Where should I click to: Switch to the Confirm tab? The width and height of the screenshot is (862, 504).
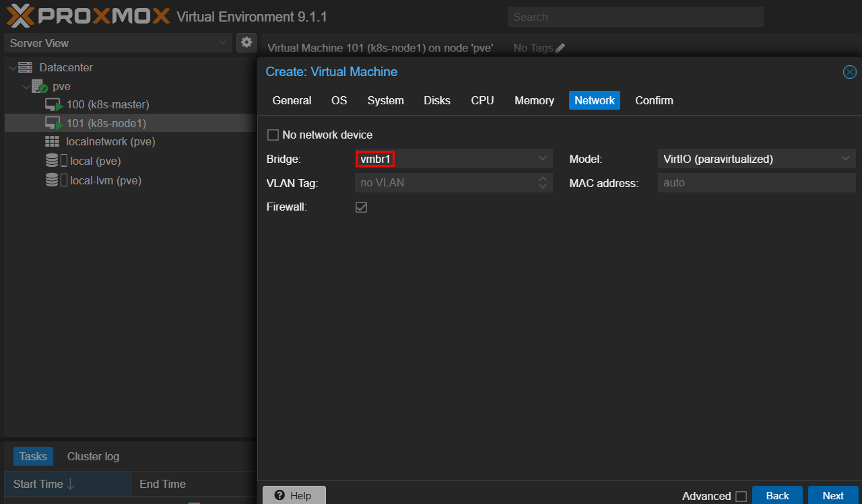click(654, 100)
